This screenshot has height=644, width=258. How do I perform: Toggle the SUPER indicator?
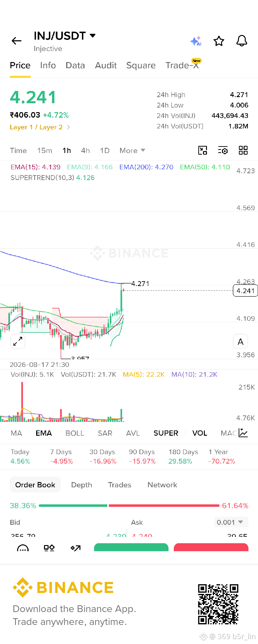tap(166, 433)
